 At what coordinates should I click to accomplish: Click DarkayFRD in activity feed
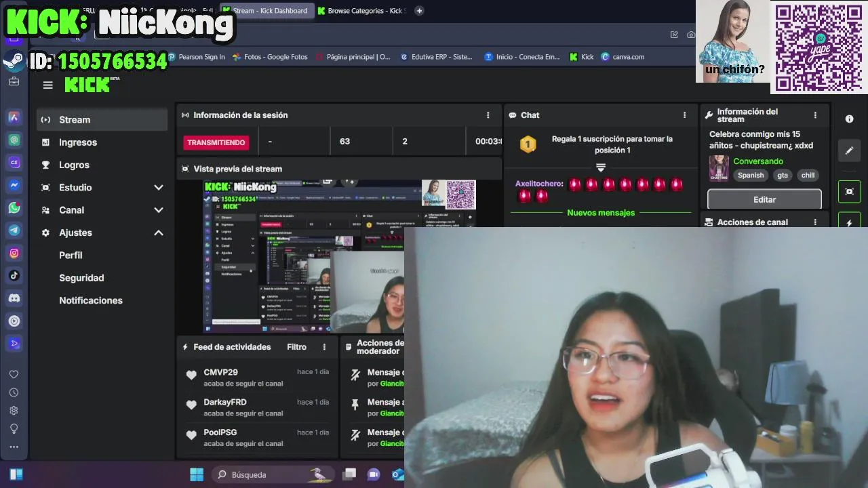[x=225, y=402]
